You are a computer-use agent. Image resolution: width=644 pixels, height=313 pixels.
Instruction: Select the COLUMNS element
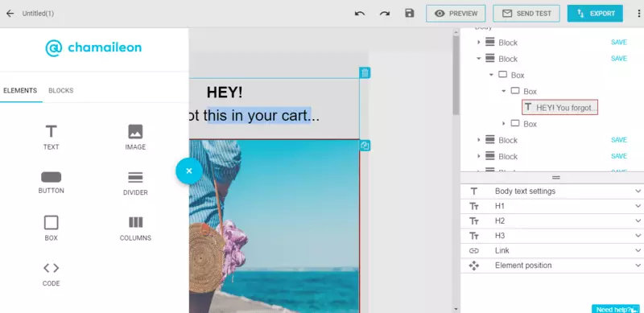click(x=135, y=229)
